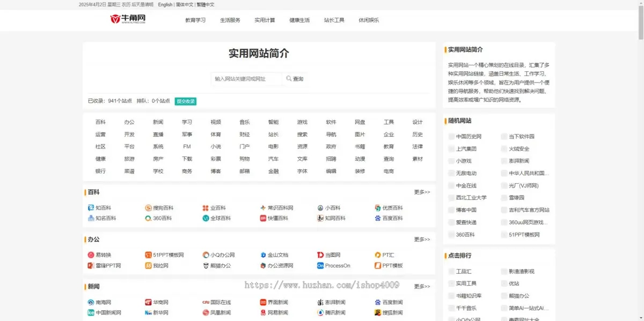The height and width of the screenshot is (321, 644).
Task: Open 中国新闻网 via its icon
Action: point(91,312)
